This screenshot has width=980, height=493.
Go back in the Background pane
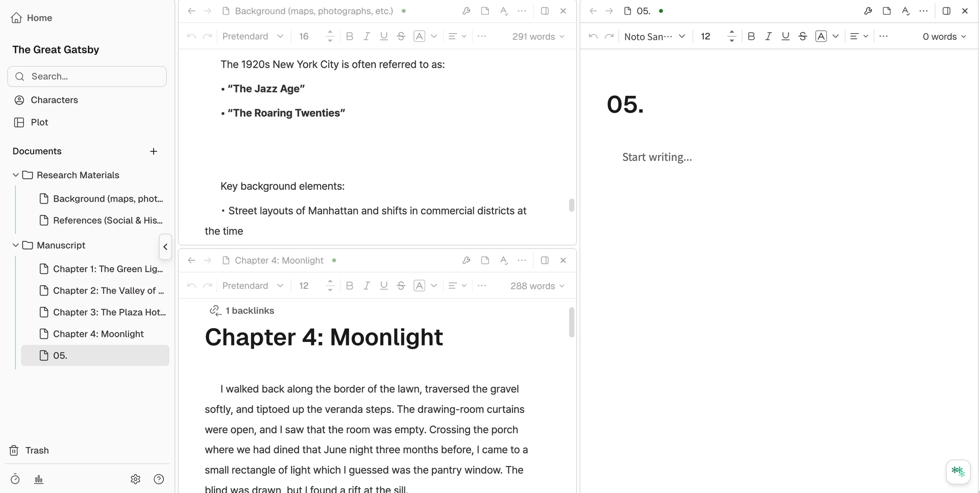(191, 11)
